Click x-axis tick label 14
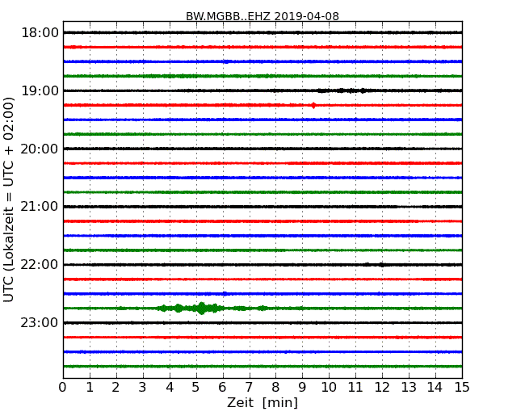The height and width of the screenshot is (420, 525). coord(435,387)
